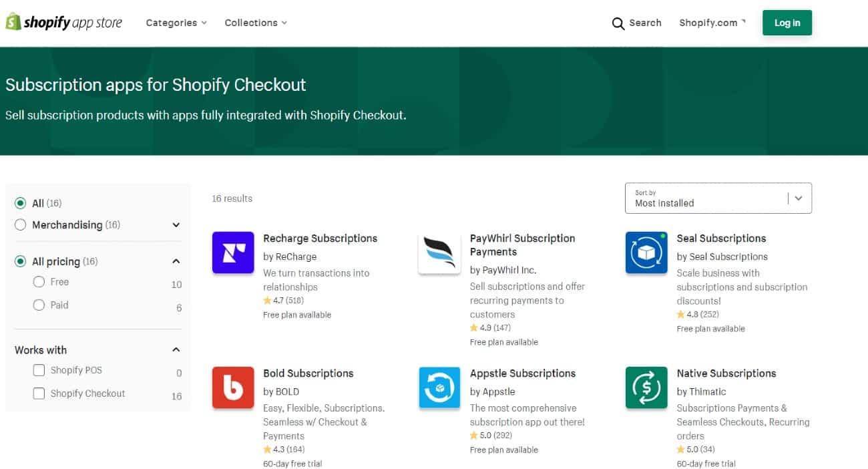Click 'by BOLD' developer text

pos(281,392)
